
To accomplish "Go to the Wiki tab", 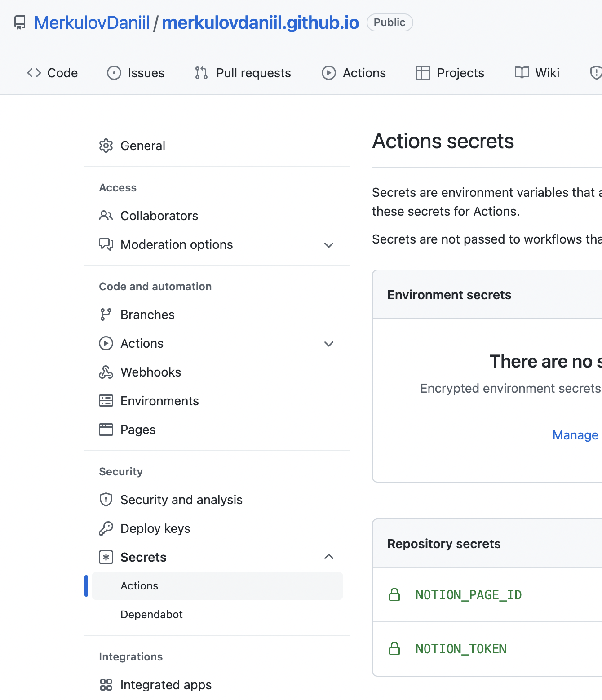I will 537,73.
